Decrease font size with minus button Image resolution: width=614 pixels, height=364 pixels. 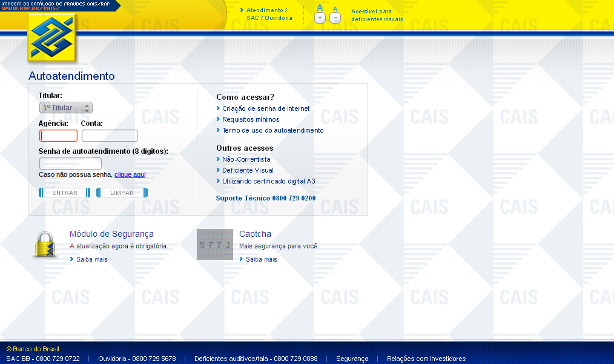(335, 18)
